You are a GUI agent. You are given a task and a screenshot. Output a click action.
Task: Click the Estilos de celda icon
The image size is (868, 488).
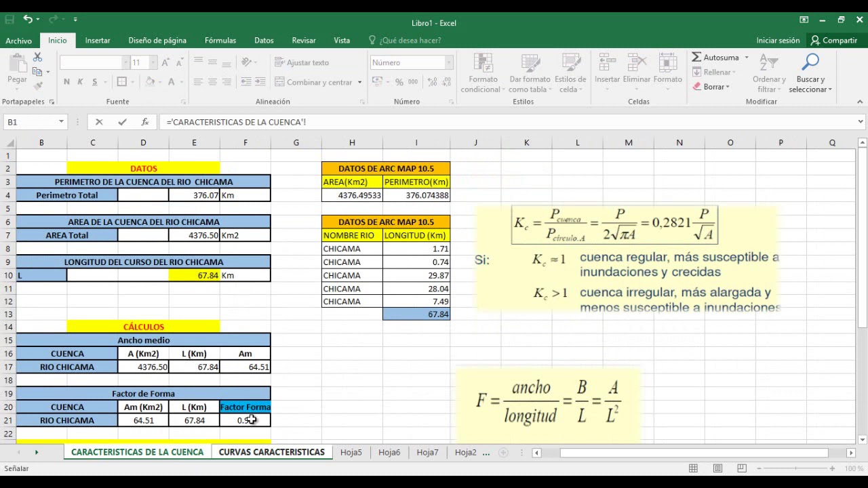point(570,62)
